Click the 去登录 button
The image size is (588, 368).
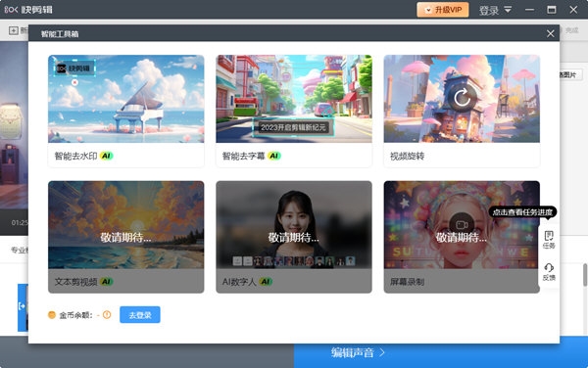[140, 315]
